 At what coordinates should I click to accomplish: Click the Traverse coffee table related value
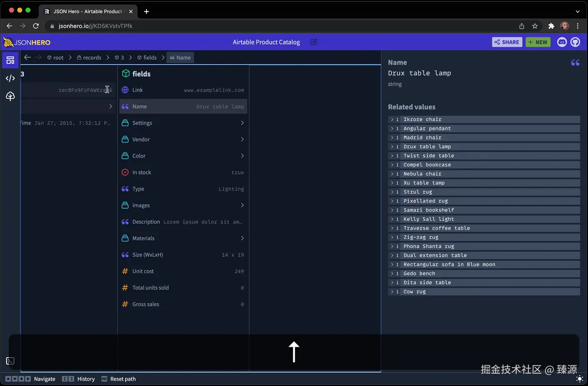[484, 228]
